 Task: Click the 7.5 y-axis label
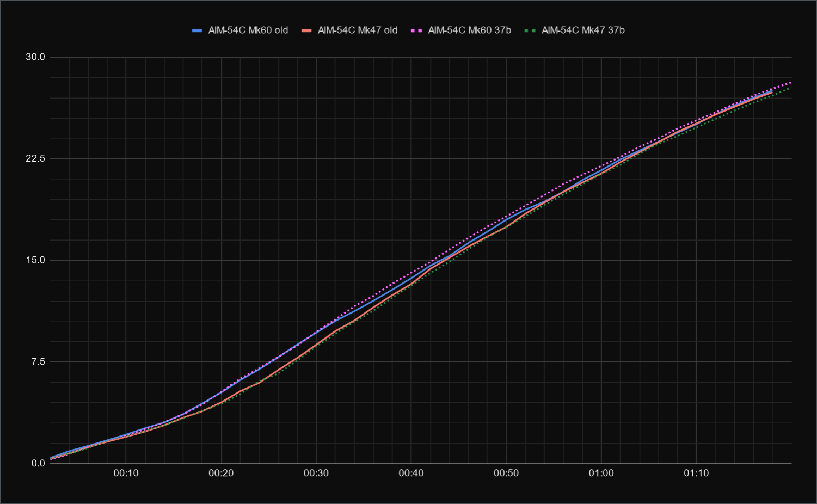point(38,362)
